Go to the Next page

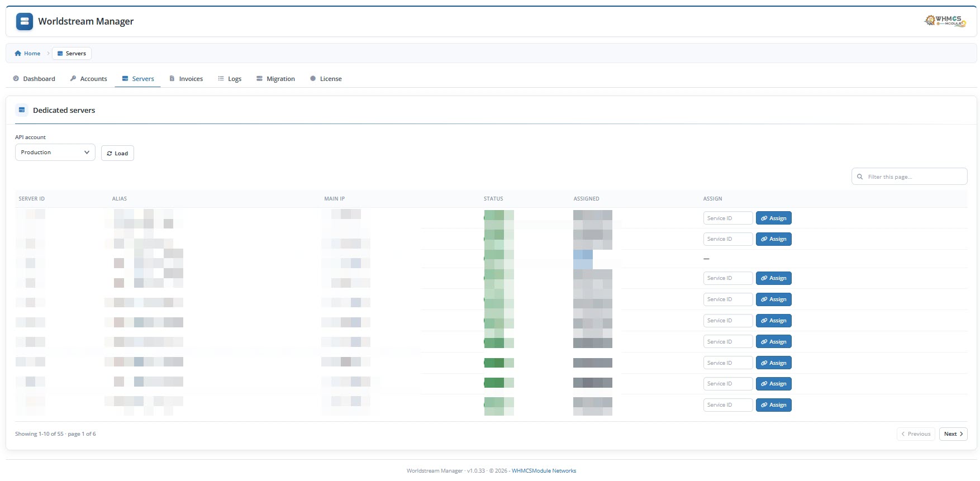(x=953, y=434)
